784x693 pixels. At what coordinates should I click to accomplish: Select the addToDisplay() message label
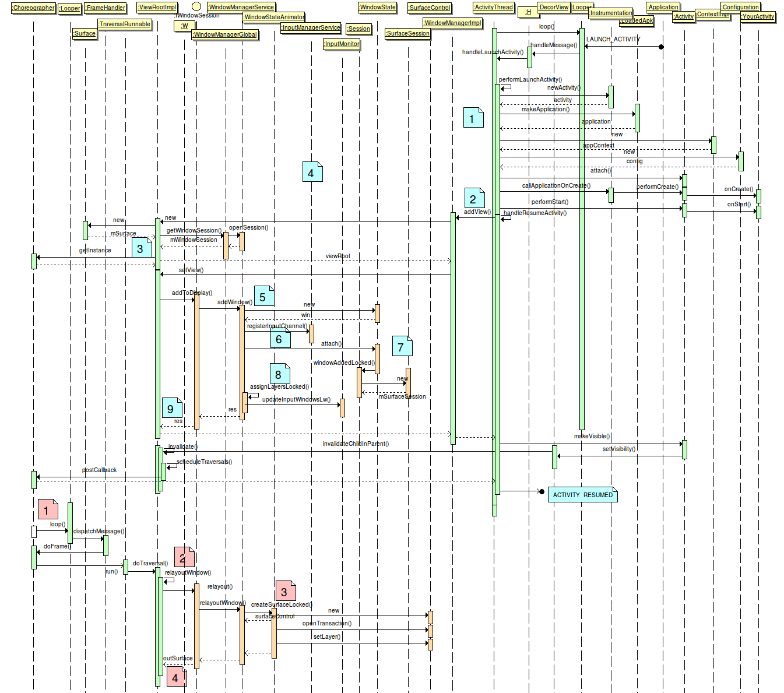192,293
